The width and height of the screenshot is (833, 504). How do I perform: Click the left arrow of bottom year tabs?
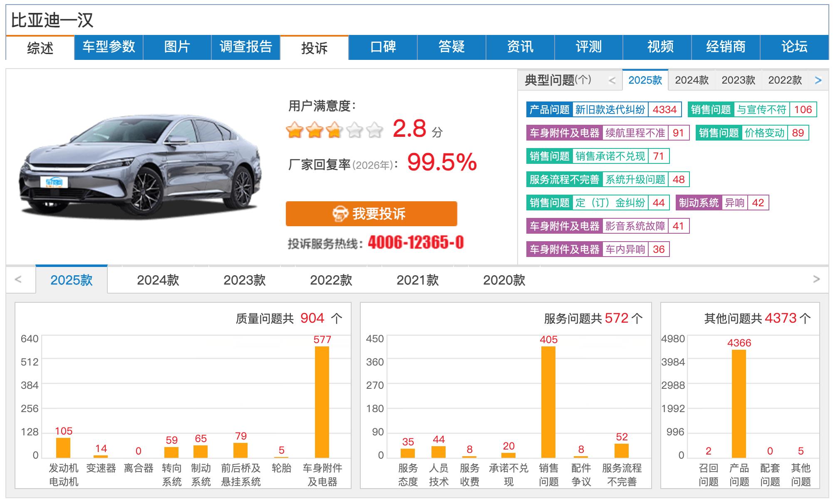(18, 279)
